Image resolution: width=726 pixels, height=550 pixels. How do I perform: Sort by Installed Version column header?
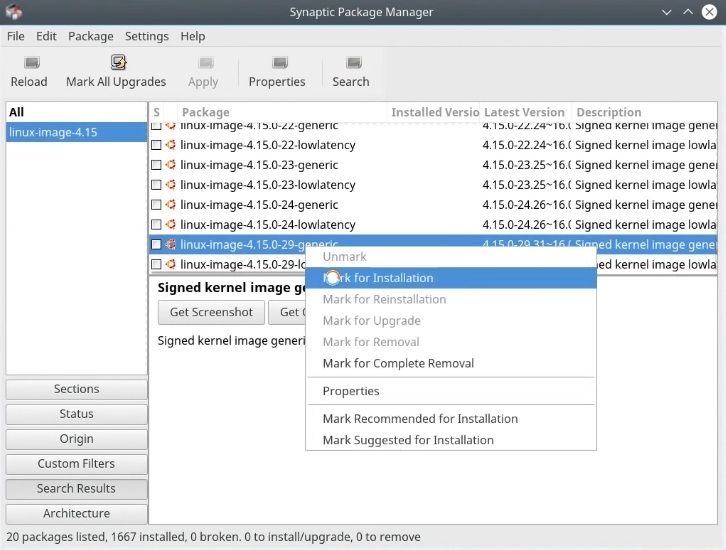point(433,112)
